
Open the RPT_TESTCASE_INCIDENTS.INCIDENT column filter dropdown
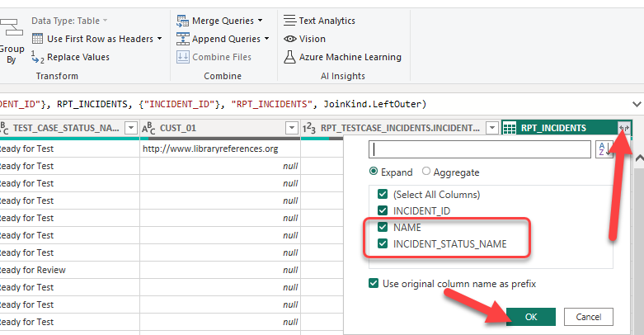pyautogui.click(x=492, y=128)
